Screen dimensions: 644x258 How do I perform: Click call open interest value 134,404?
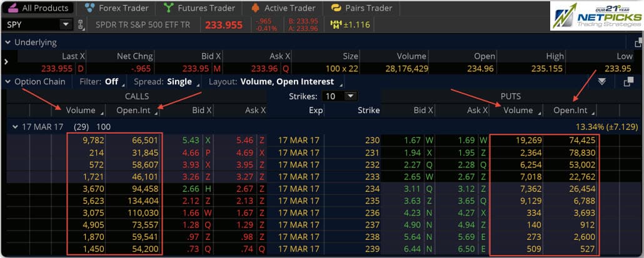coord(143,201)
